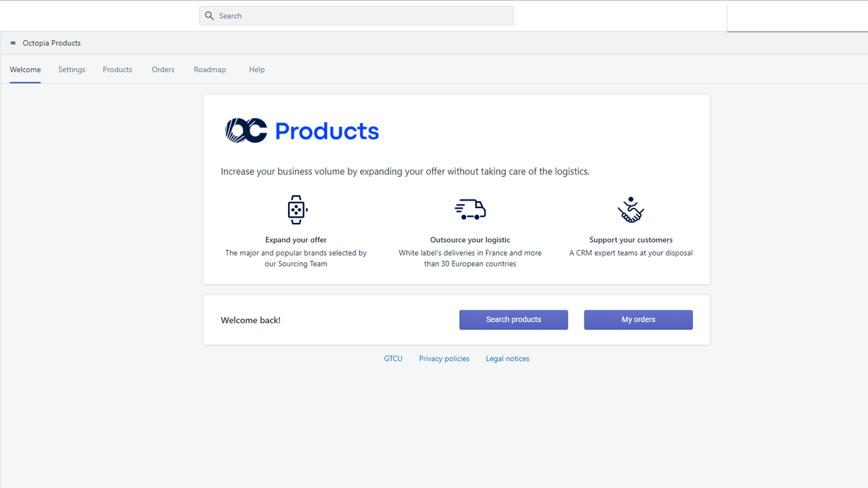Viewport: 868px width, 488px height.
Task: View the Roadmap tab
Action: 210,70
